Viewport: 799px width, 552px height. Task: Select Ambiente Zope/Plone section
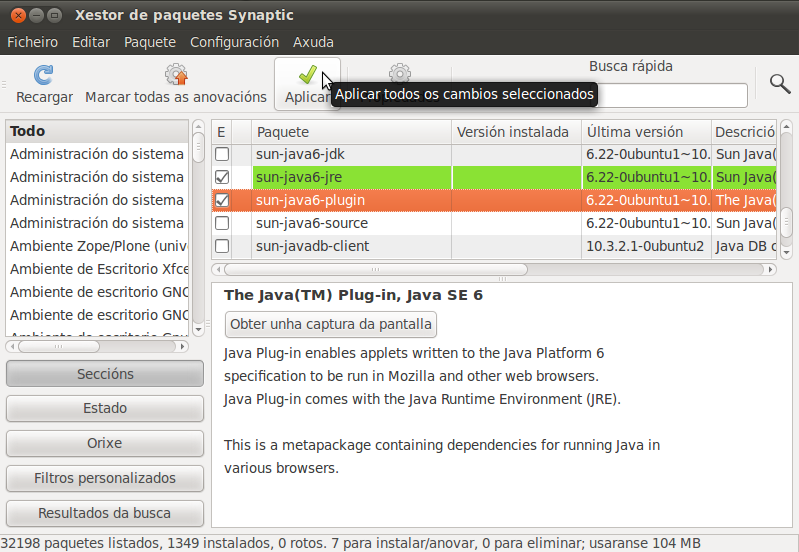[97, 246]
